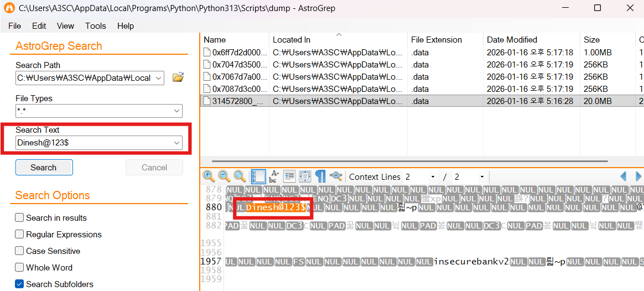Click date 2026-01-16 오후 5:16:28 cell

coord(530,101)
